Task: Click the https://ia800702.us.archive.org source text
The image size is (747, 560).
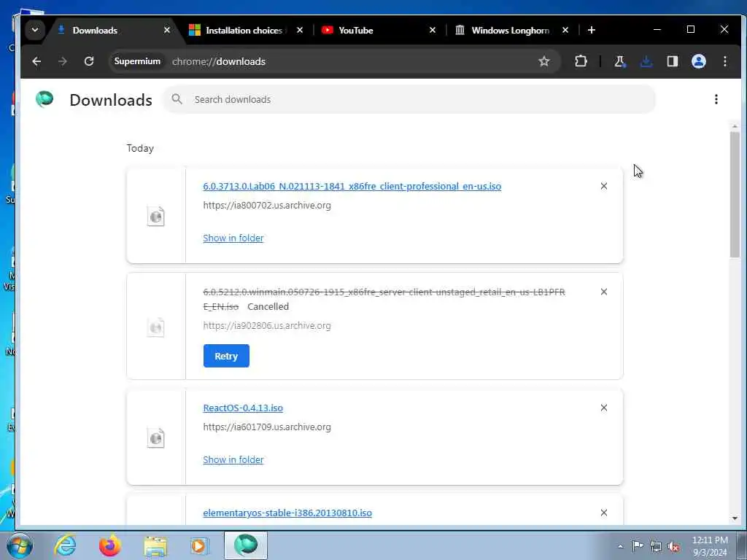Action: pos(267,206)
